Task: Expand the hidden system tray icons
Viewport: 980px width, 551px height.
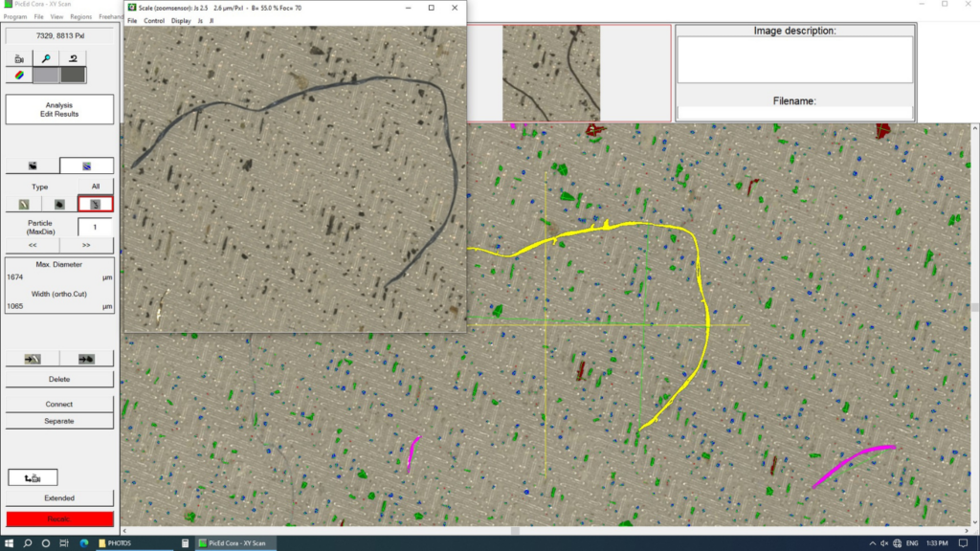Action: tap(872, 543)
